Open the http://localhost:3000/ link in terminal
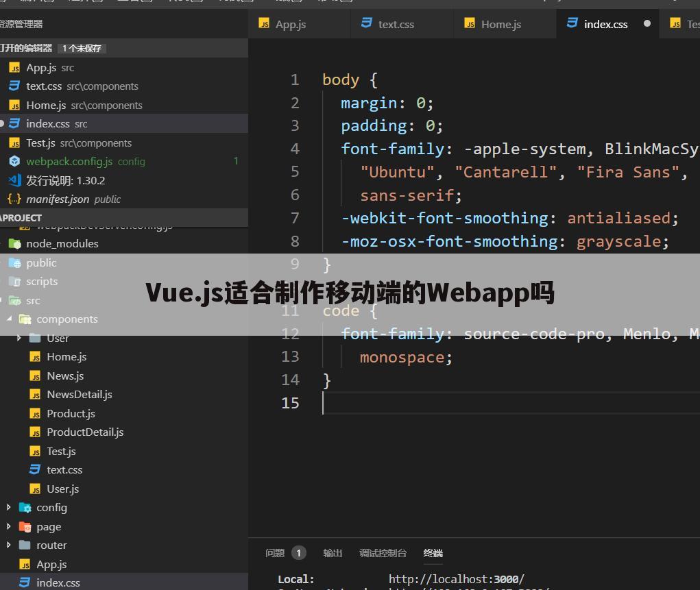700x590 pixels. [x=456, y=579]
